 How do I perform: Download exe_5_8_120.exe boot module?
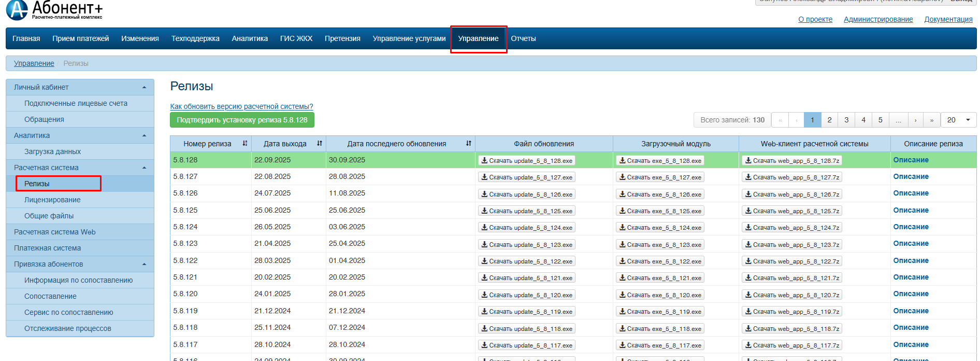(x=660, y=295)
